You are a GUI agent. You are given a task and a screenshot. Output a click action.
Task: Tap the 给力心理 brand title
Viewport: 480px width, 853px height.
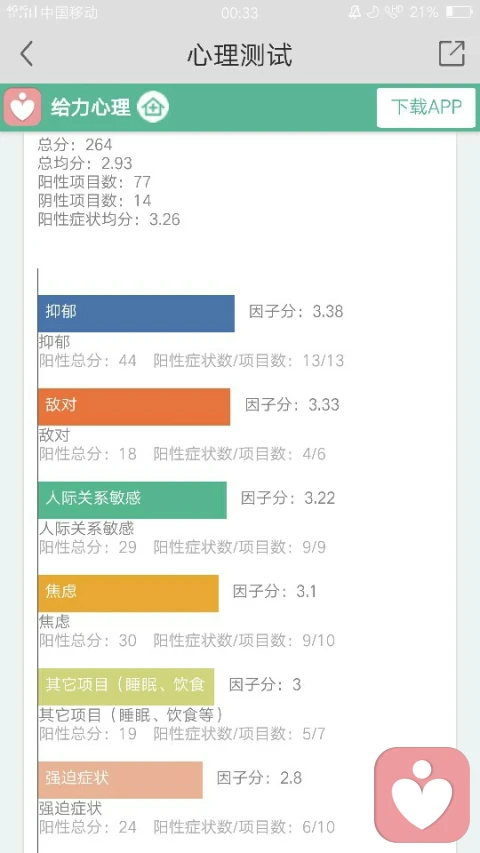tap(91, 107)
